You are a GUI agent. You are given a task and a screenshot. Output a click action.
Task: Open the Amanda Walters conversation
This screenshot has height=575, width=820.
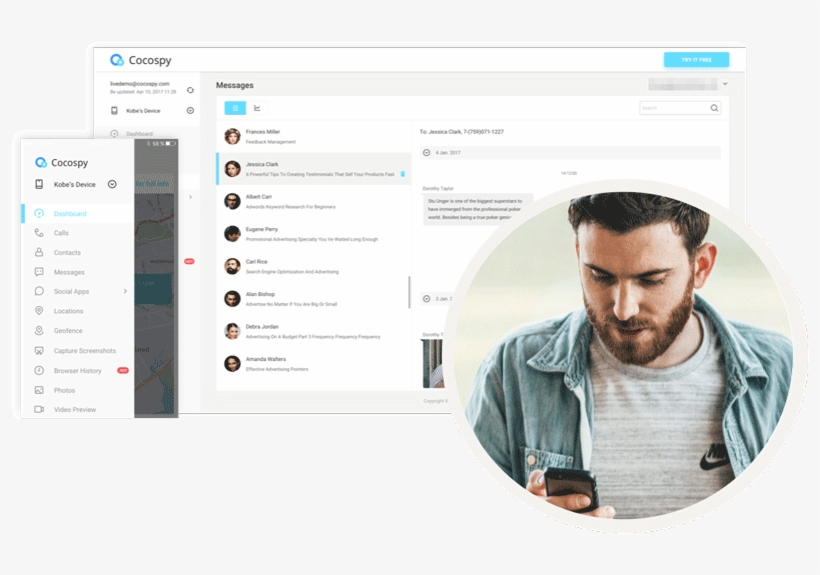point(314,363)
